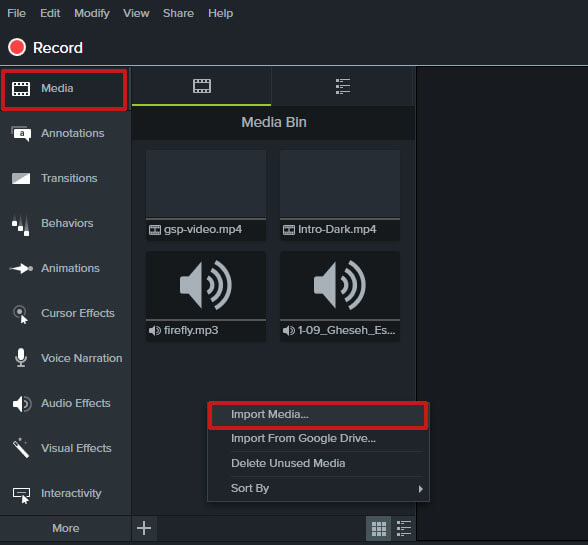Switch Media Bin to thumbnail grid view
Viewport: 588px width, 545px height.
click(x=378, y=528)
